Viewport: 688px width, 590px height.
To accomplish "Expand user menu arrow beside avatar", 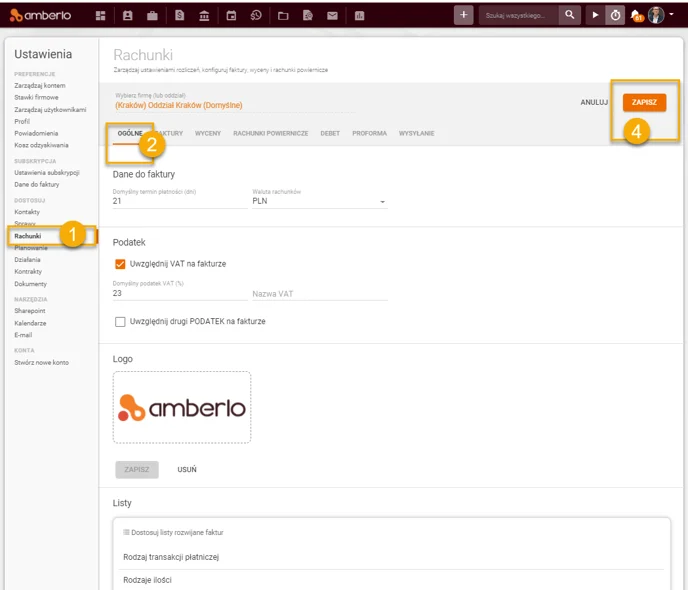I will click(x=671, y=14).
